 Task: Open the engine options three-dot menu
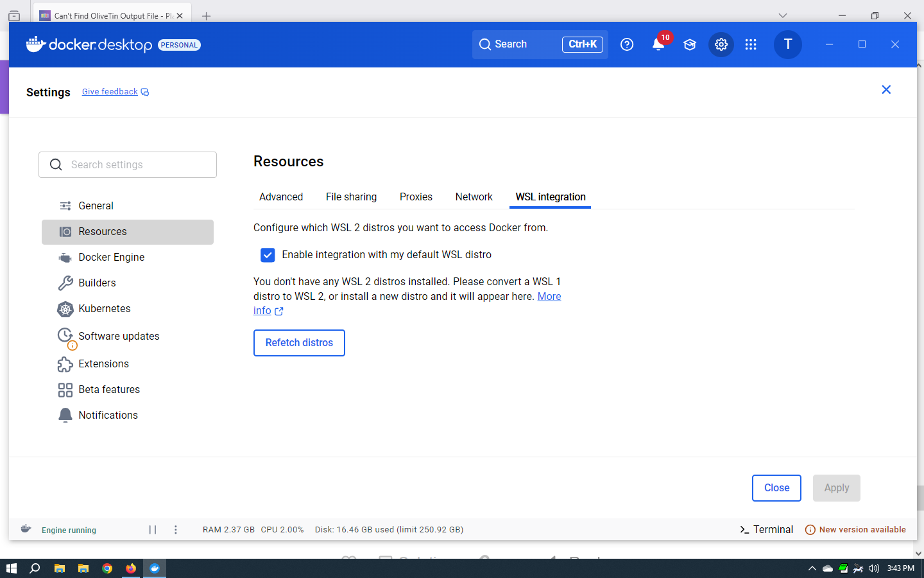tap(176, 530)
